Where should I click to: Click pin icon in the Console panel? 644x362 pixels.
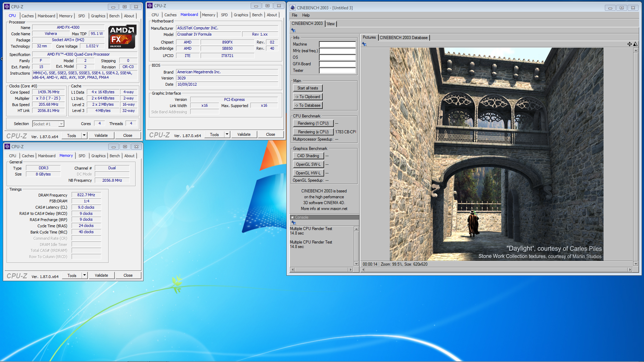pos(293,223)
